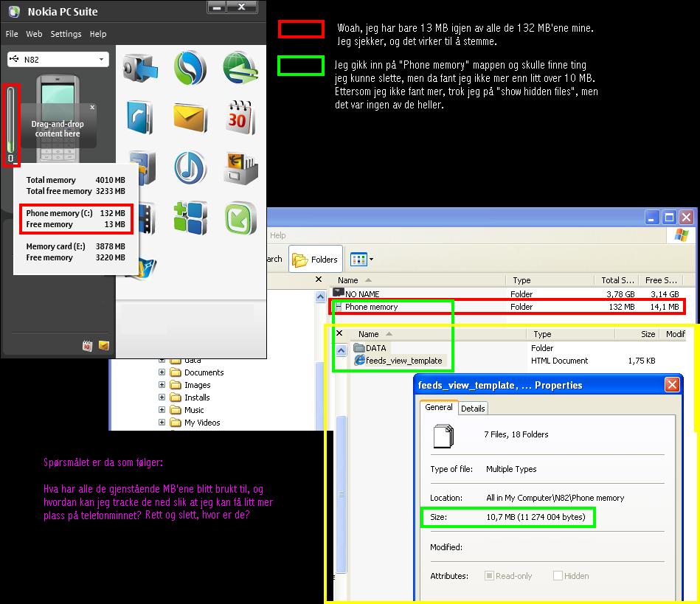Open the Views dropdown in Explorer toolbar
Image resolution: width=700 pixels, height=604 pixels.
[x=361, y=260]
